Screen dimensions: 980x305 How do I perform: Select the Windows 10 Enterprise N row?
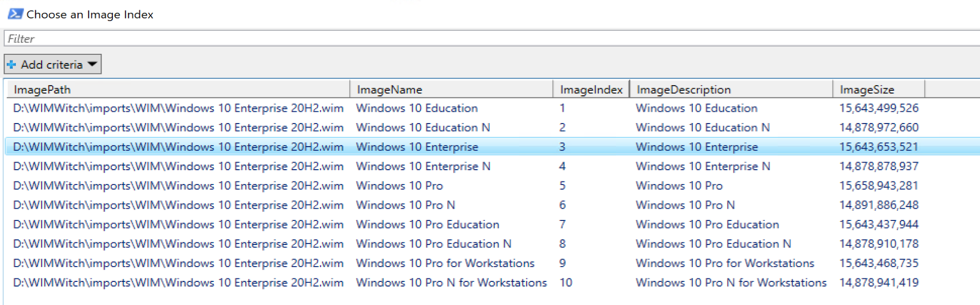tap(423, 167)
